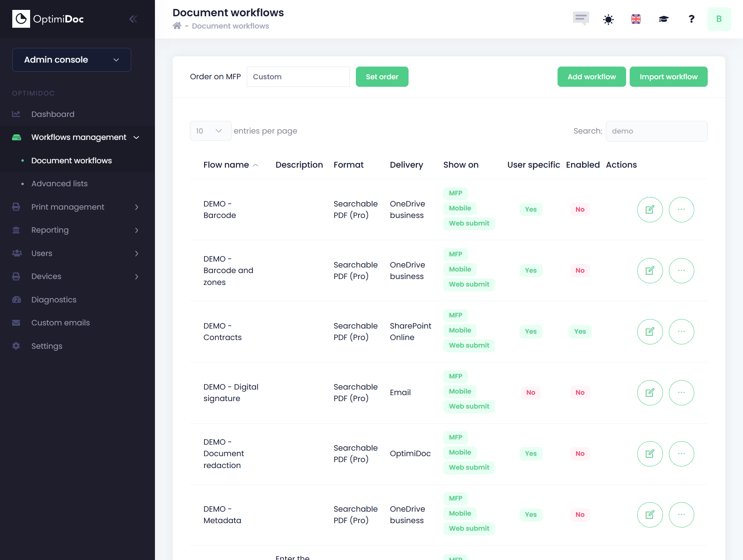743x560 pixels.
Task: Change the entries per page dropdown
Action: pyautogui.click(x=210, y=131)
